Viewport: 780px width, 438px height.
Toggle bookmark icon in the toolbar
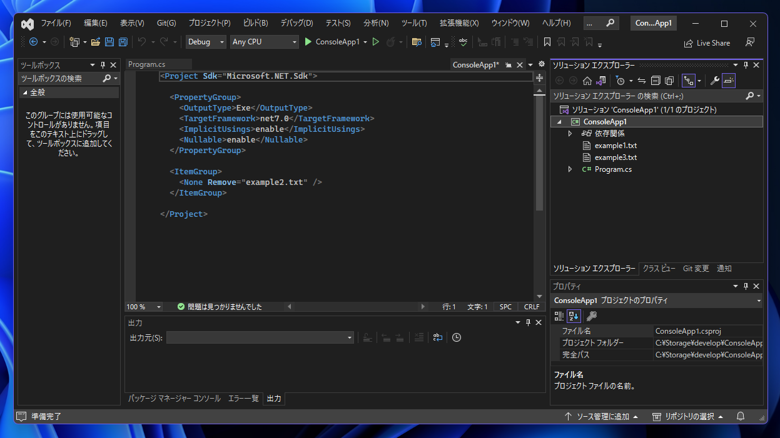click(x=547, y=42)
